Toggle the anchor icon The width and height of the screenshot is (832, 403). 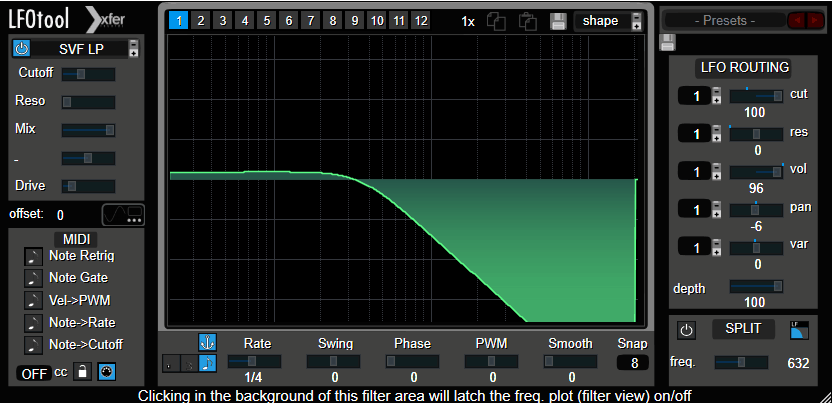tap(207, 343)
